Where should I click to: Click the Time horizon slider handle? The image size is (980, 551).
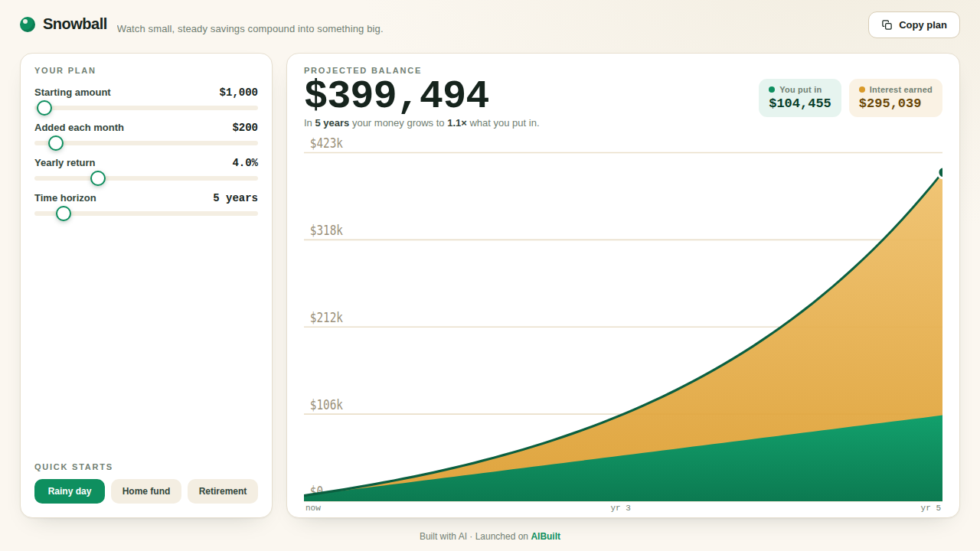tap(64, 214)
